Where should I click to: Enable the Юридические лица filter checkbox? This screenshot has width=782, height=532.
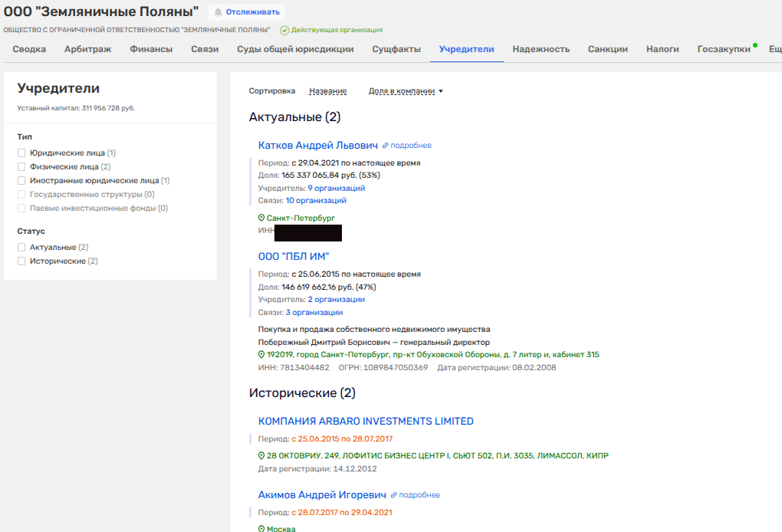point(22,153)
